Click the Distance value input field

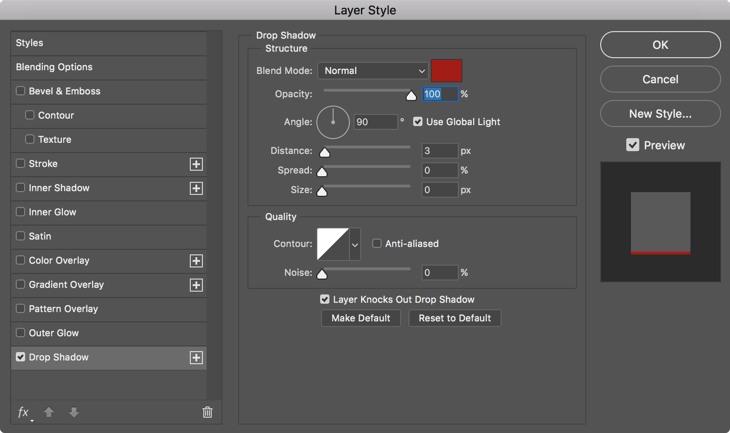439,151
